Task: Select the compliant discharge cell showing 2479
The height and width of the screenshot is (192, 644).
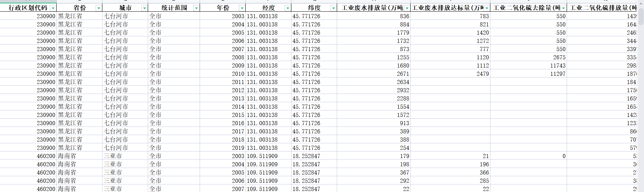Action: (450, 74)
